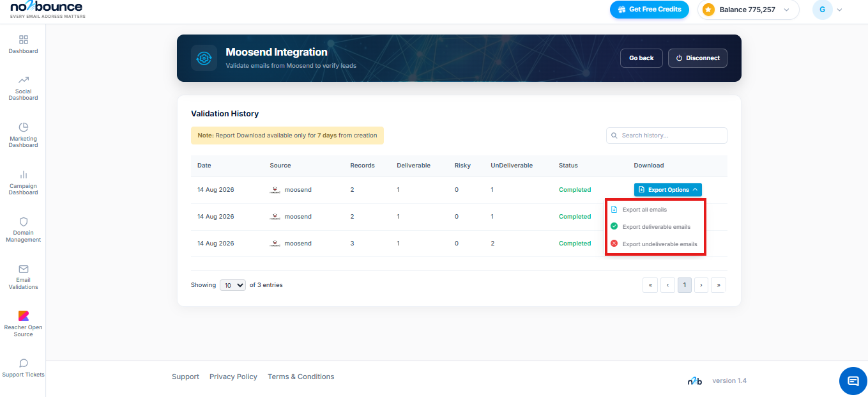The width and height of the screenshot is (868, 397).
Task: Select Export deliverable emails
Action: (x=656, y=227)
